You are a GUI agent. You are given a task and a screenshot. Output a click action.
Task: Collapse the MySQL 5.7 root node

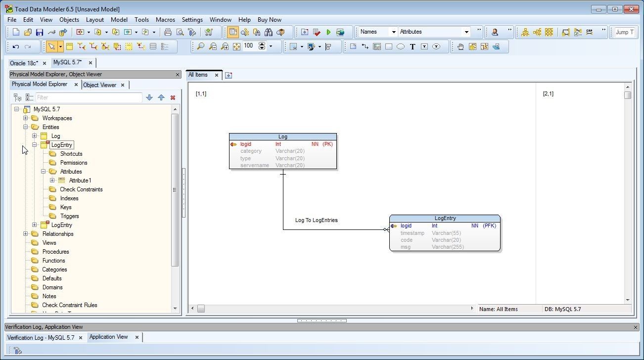17,109
